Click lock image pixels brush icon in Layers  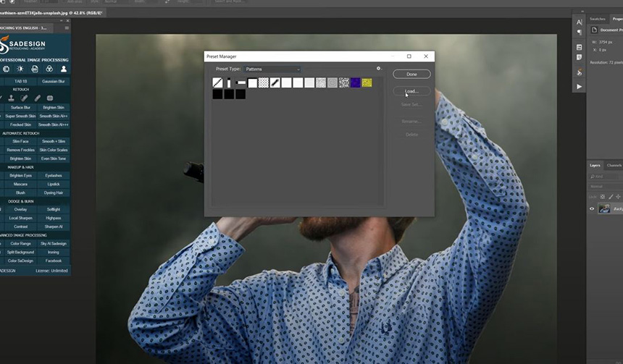coord(611,197)
